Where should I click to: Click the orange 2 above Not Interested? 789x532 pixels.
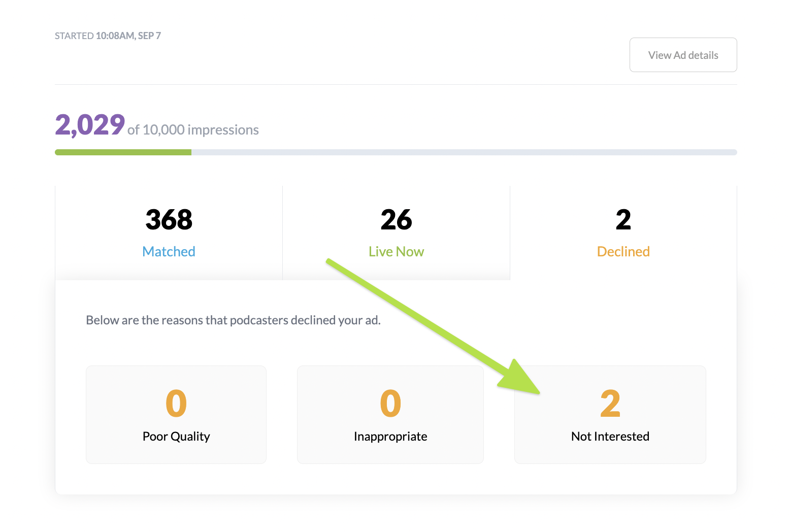pos(610,404)
